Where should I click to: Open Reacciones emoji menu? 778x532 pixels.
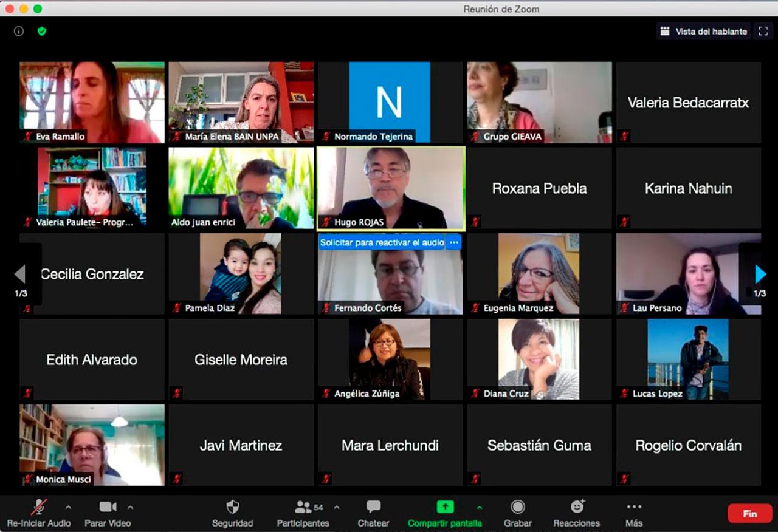pos(576,508)
